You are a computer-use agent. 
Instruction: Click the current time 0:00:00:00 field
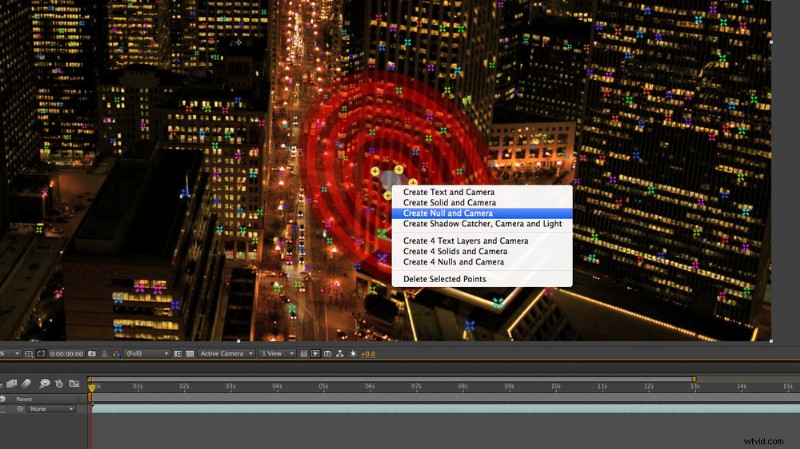(x=66, y=354)
